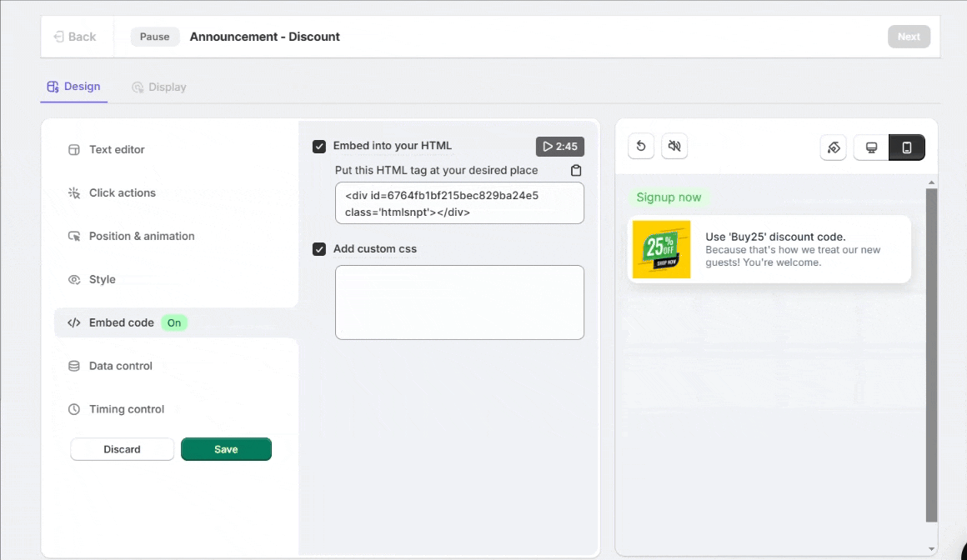This screenshot has height=560, width=967.
Task: Uncheck Embed into your HTML checkbox
Action: point(319,147)
